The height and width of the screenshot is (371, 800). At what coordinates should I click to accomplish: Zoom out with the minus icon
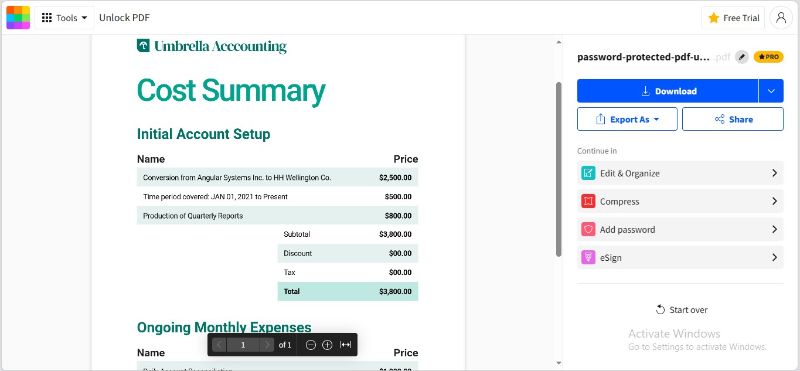311,344
